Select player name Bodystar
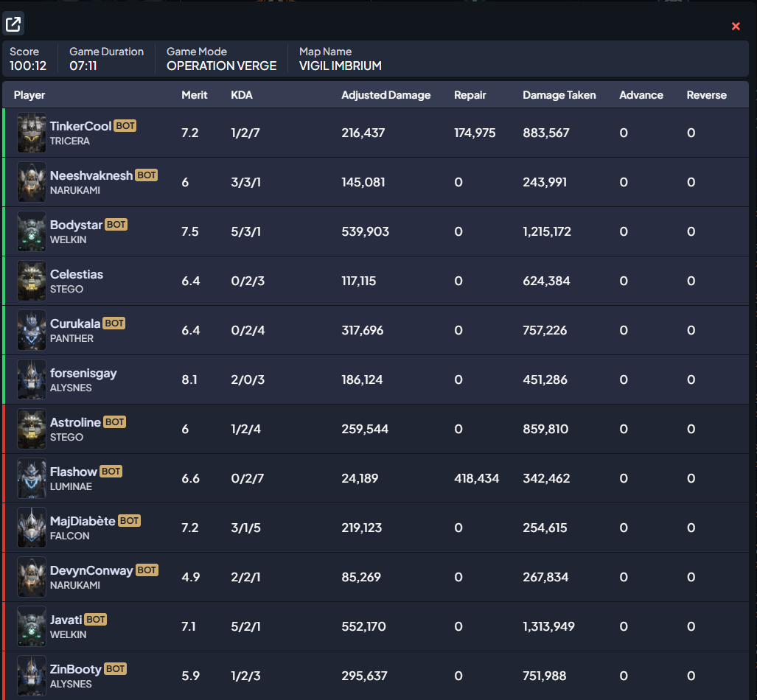Screen dimensions: 757x700 [76, 225]
